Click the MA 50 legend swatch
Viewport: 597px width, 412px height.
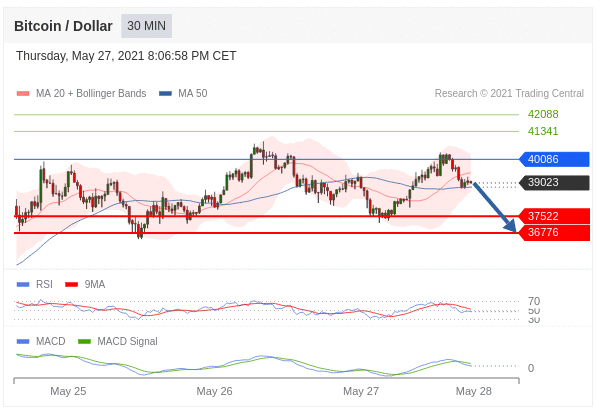coord(165,93)
